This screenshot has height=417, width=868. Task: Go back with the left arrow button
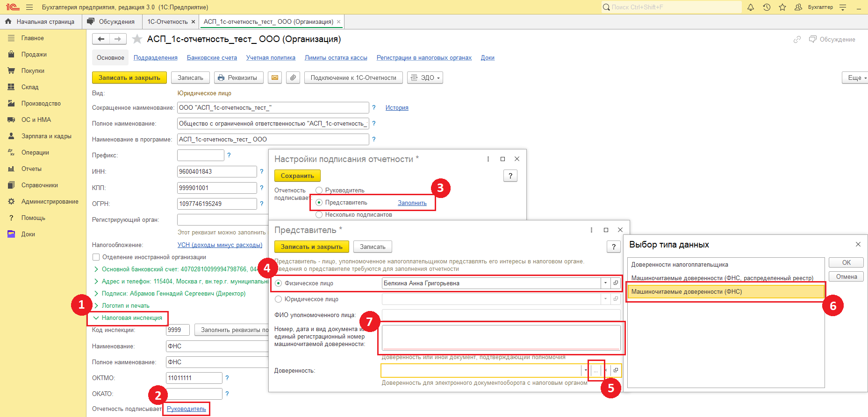101,39
